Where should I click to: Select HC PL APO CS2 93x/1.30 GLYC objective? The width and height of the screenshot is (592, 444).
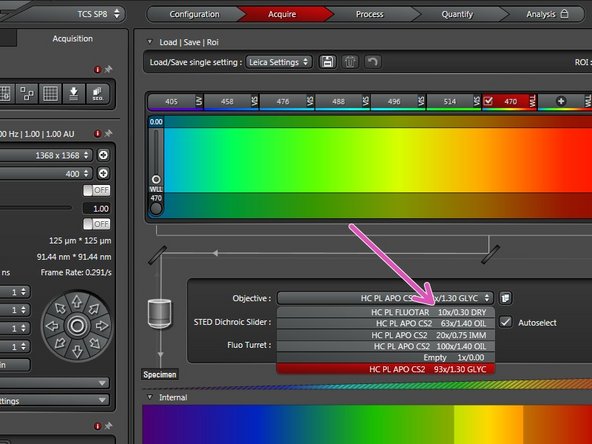tap(385, 369)
